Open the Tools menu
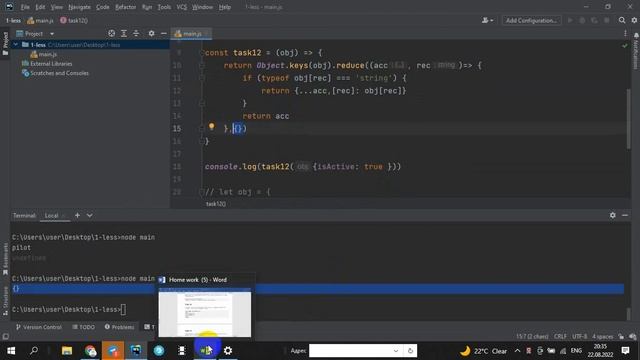 click(164, 7)
